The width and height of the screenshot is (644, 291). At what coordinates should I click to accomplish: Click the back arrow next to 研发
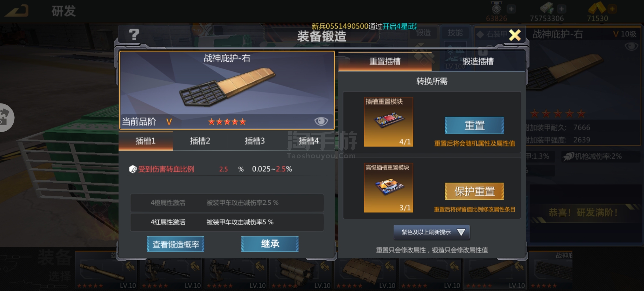(x=17, y=11)
